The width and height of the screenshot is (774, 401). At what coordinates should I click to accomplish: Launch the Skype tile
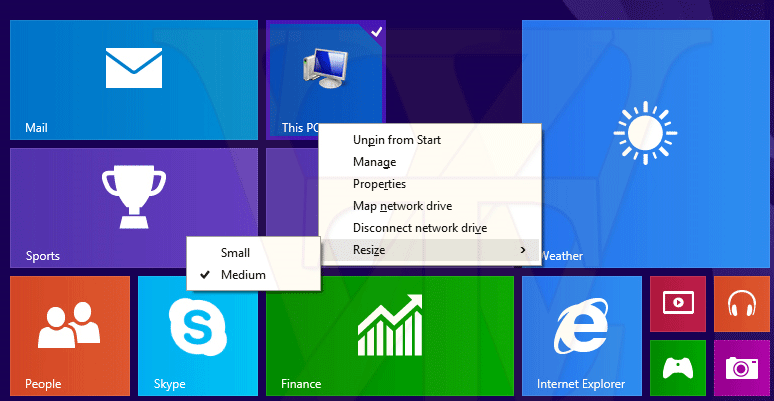pyautogui.click(x=197, y=336)
